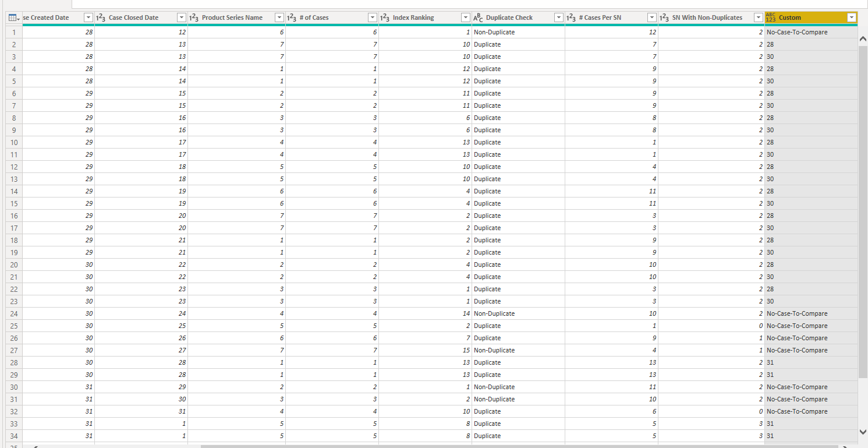This screenshot has width=868, height=448.
Task: Select the Duplicate Check column header label
Action: [x=509, y=17]
